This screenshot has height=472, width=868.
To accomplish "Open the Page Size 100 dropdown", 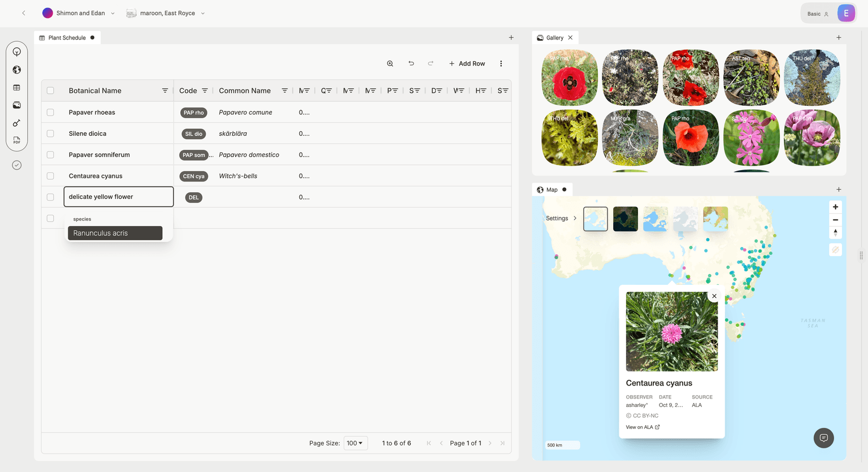I will click(x=355, y=443).
